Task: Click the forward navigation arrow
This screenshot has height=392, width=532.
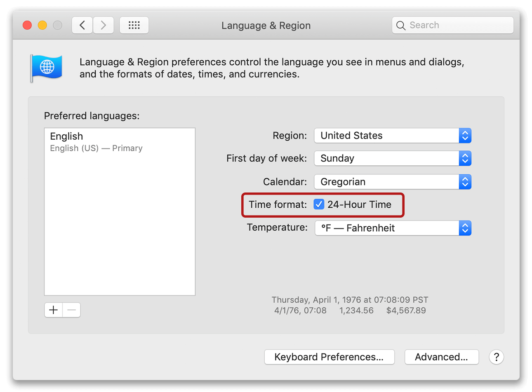Action: [x=104, y=25]
